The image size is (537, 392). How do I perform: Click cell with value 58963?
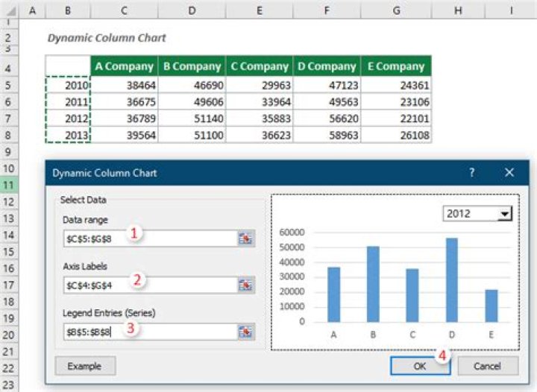(327, 135)
